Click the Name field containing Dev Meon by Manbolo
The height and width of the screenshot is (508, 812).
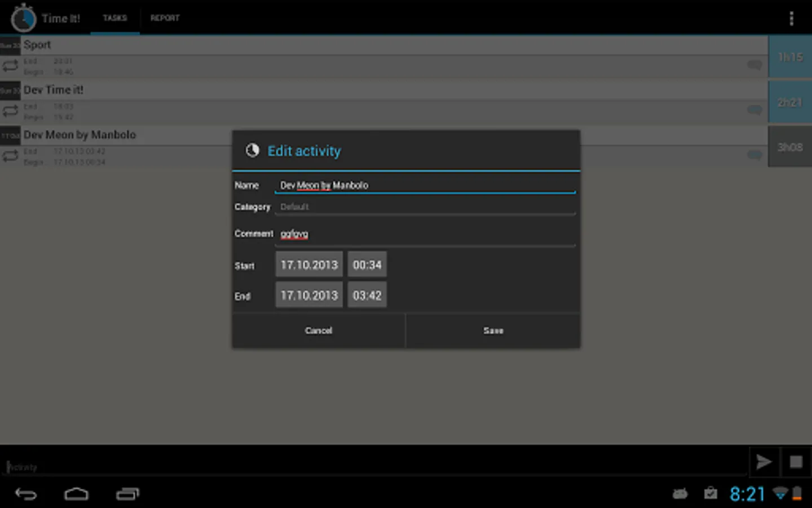point(425,185)
